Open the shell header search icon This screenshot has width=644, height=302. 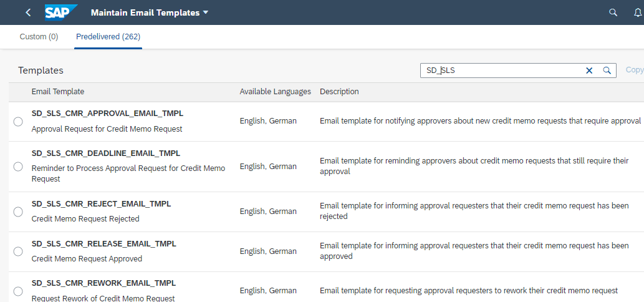(613, 12)
